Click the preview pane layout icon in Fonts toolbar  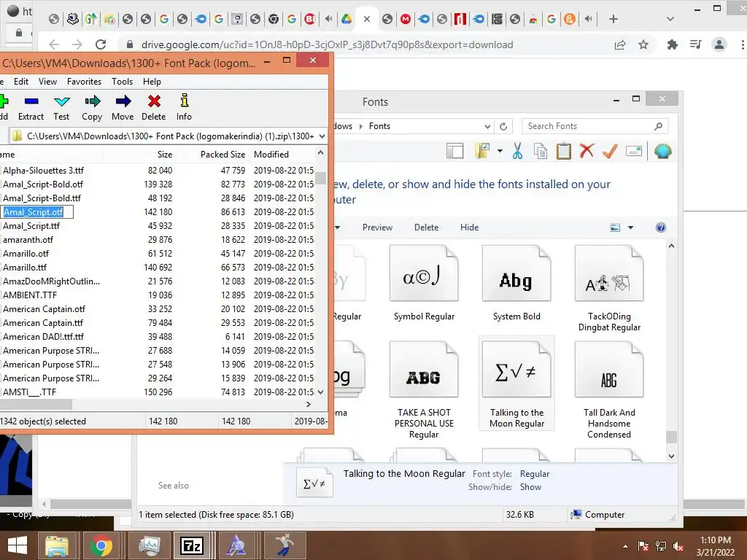[x=454, y=151]
